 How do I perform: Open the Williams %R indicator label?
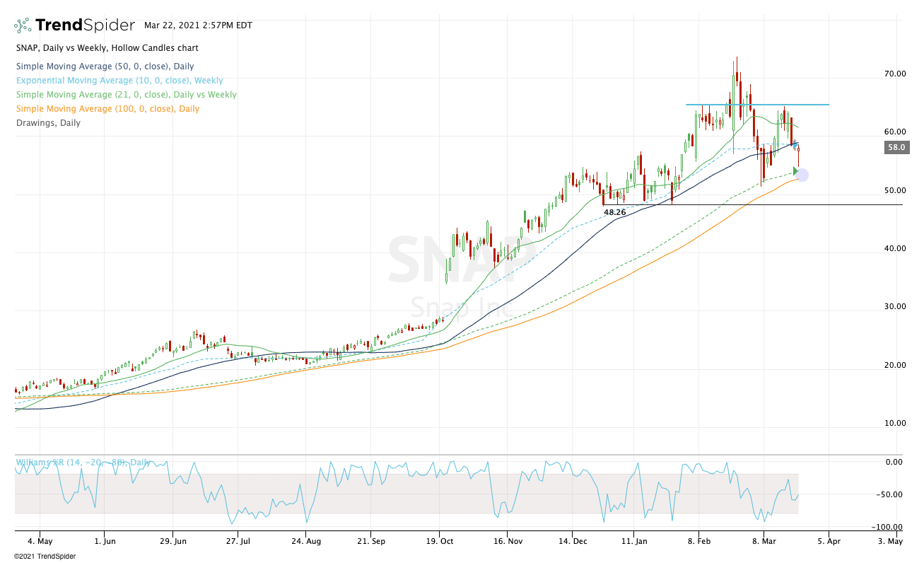(83, 463)
